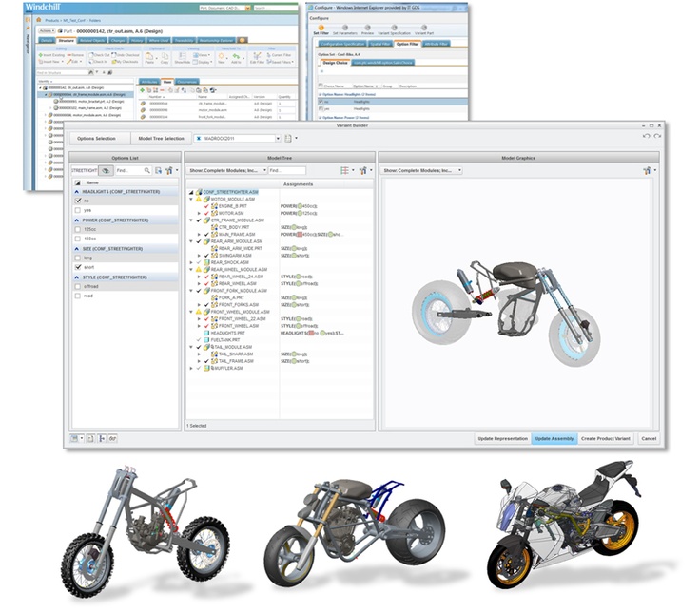Click the save configuration icon beside MADROCK2011
This screenshot has height=612, width=700.
[288, 139]
